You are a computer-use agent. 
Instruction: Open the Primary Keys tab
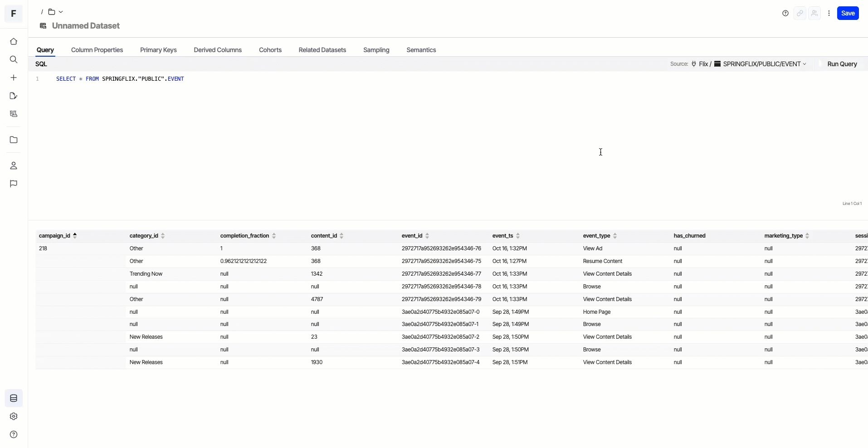(x=158, y=50)
